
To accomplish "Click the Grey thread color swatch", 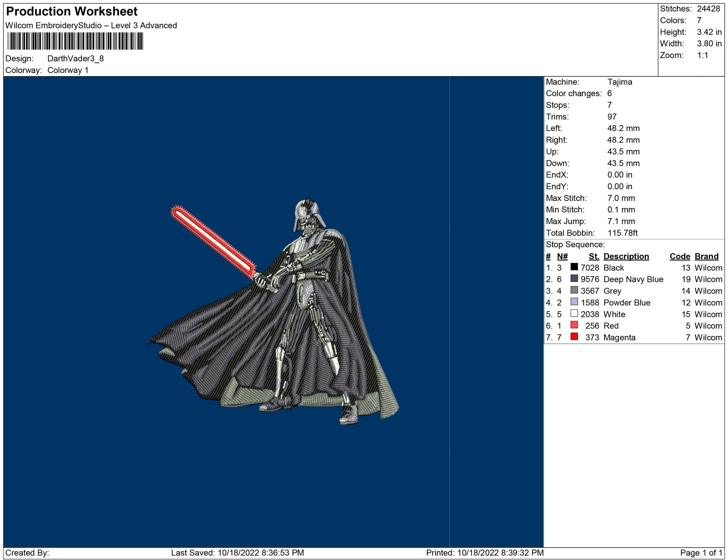I will tap(574, 290).
